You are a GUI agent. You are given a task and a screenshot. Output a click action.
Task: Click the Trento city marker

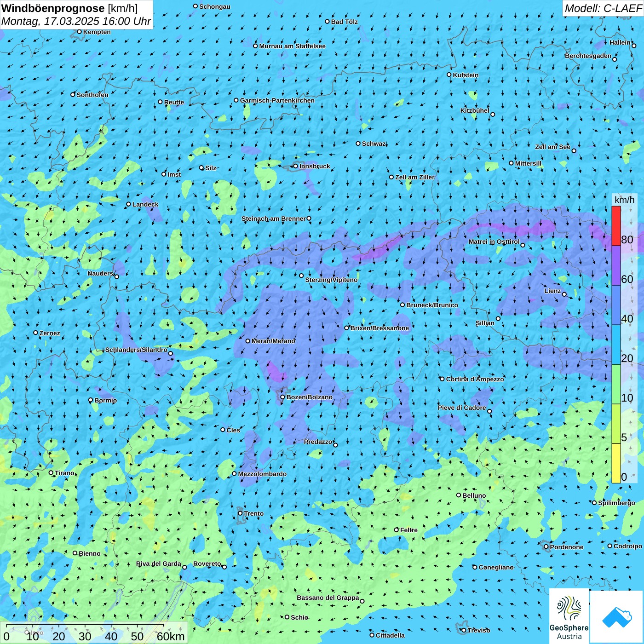pyautogui.click(x=240, y=513)
